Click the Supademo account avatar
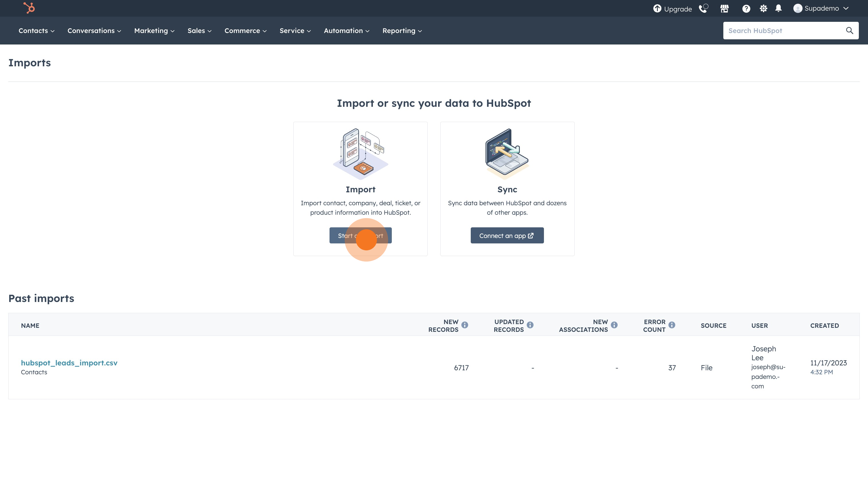Viewport: 868px width, 492px height. [x=798, y=8]
